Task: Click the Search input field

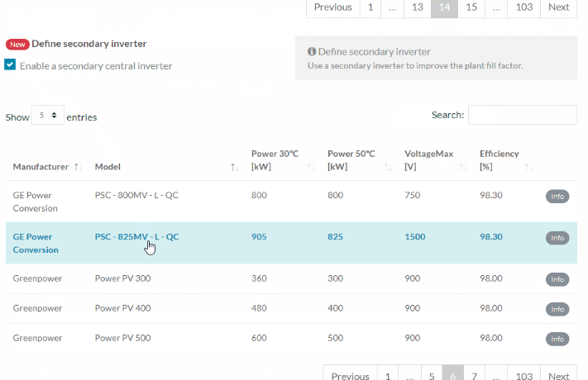Action: click(523, 115)
